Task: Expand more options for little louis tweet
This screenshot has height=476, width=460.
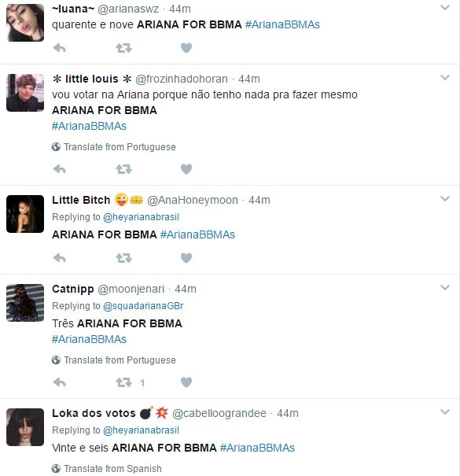Action: tap(445, 78)
